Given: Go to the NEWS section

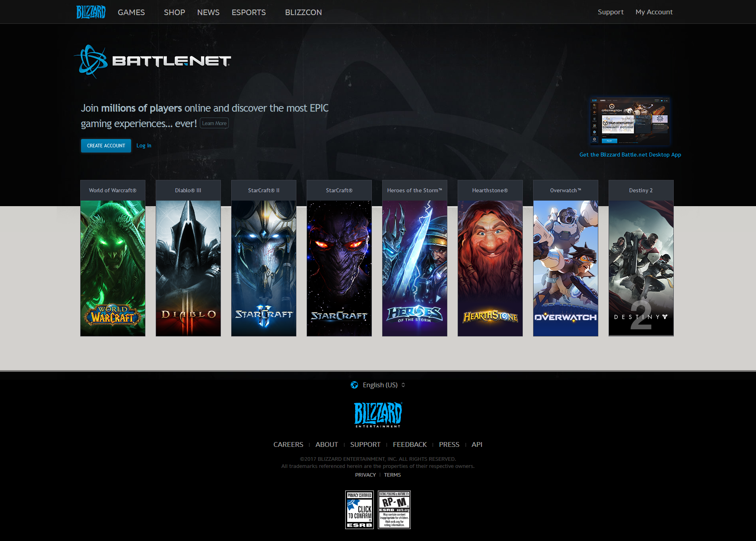Looking at the screenshot, I should click(208, 12).
